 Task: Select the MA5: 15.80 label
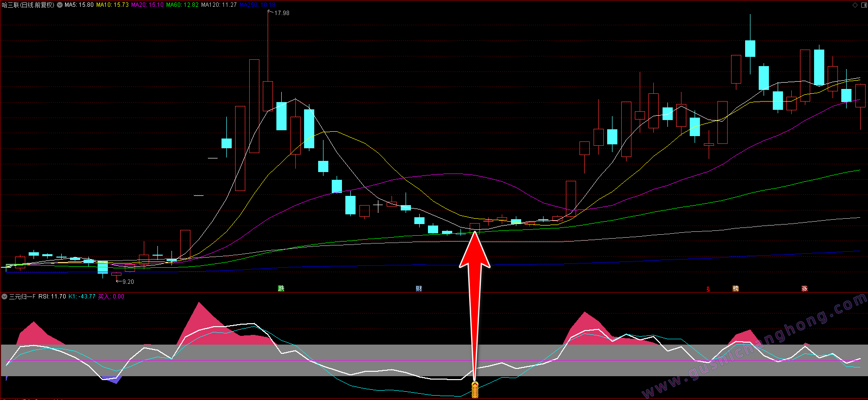79,5
